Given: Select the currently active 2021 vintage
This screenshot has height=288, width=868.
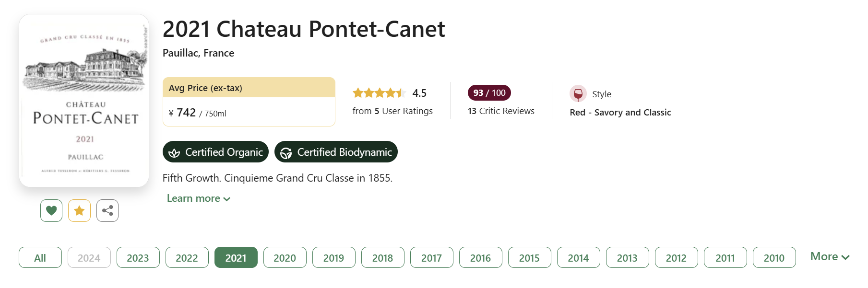Looking at the screenshot, I should [x=236, y=257].
